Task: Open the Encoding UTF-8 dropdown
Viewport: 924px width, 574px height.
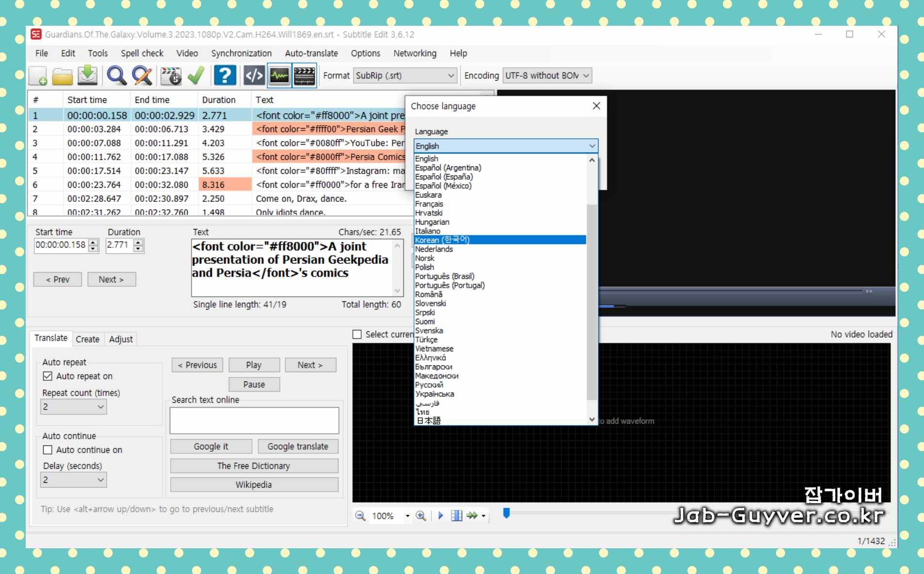Action: point(547,76)
